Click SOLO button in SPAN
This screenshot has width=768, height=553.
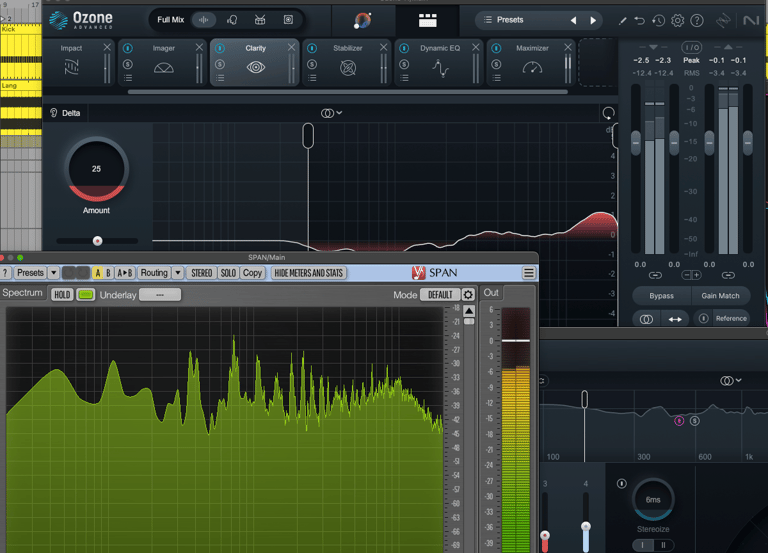point(228,273)
